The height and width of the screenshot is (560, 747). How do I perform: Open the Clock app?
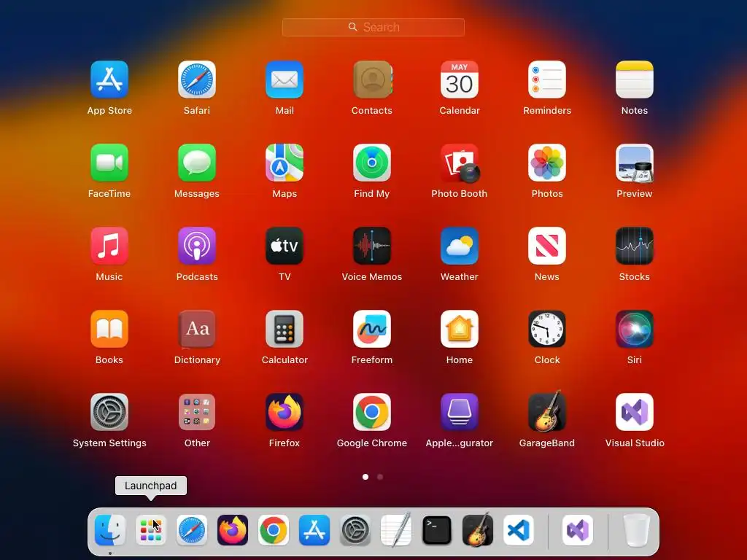tap(547, 329)
